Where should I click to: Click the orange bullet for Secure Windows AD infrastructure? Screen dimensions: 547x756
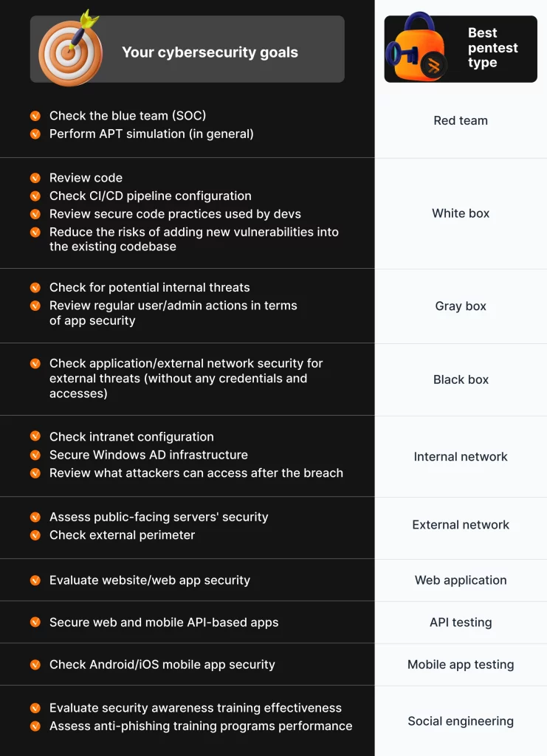click(35, 455)
